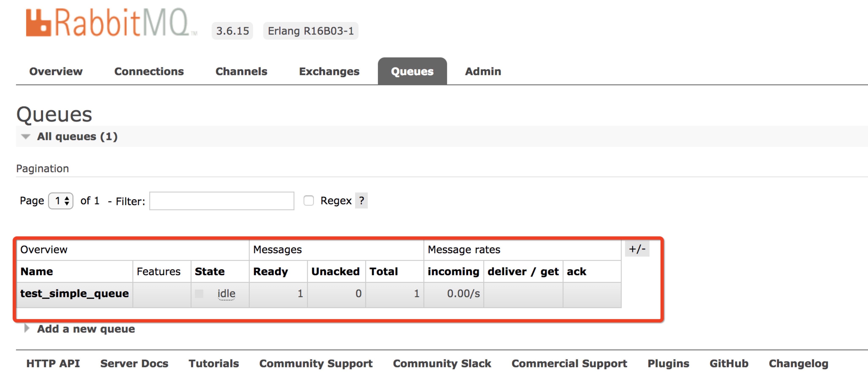
Task: Open the test_simple_queue queue link
Action: (x=74, y=294)
